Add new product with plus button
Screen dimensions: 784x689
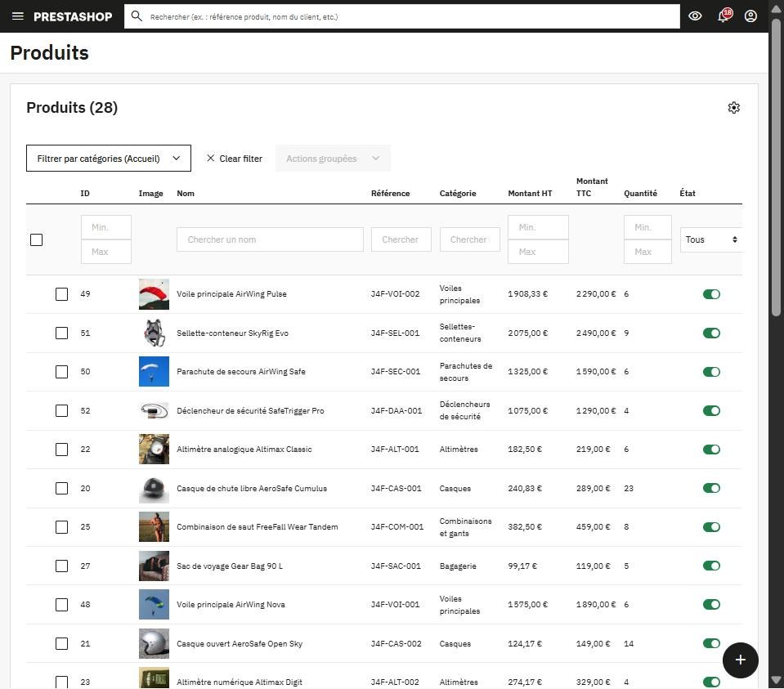coord(741,660)
